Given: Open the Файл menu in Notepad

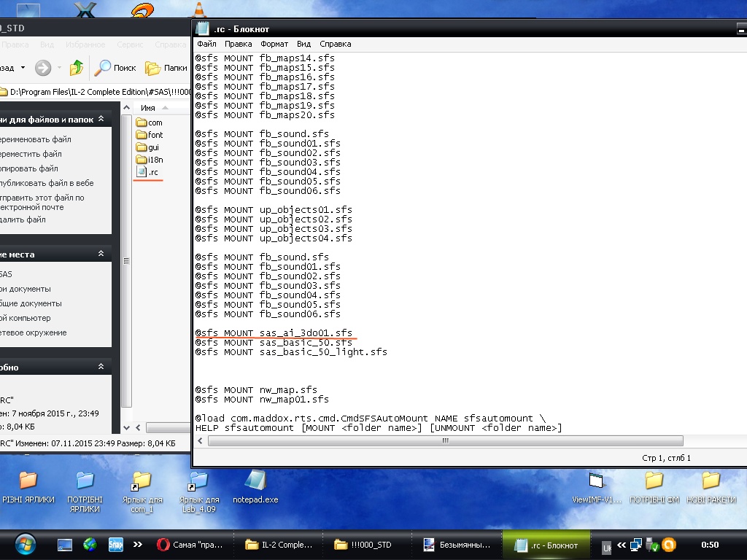Looking at the screenshot, I should pos(206,44).
